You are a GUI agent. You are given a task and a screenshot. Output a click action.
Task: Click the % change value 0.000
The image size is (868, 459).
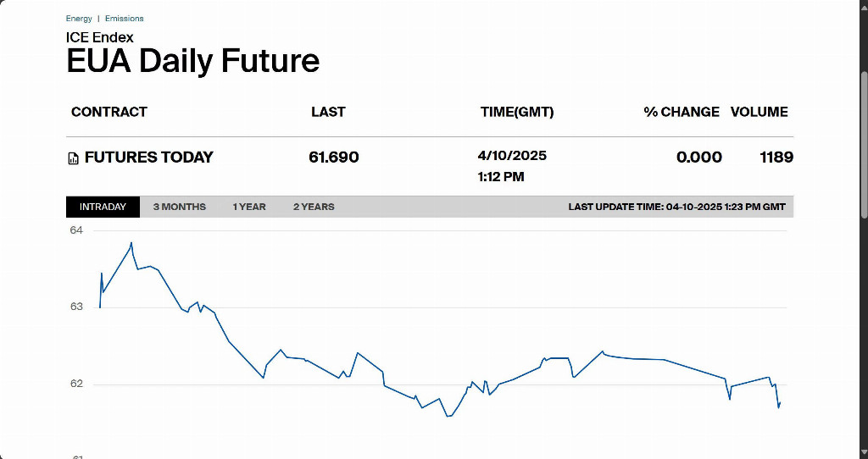point(699,158)
